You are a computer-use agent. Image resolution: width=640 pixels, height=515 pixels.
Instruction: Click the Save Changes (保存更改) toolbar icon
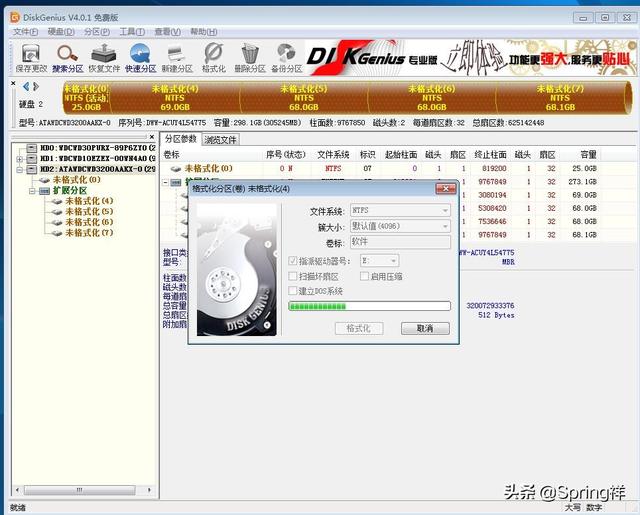coord(31,58)
